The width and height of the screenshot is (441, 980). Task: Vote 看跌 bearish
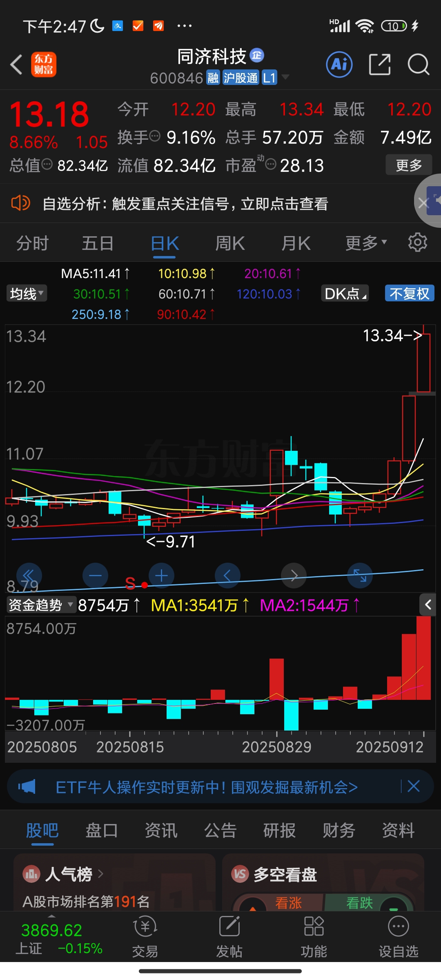pos(360,903)
